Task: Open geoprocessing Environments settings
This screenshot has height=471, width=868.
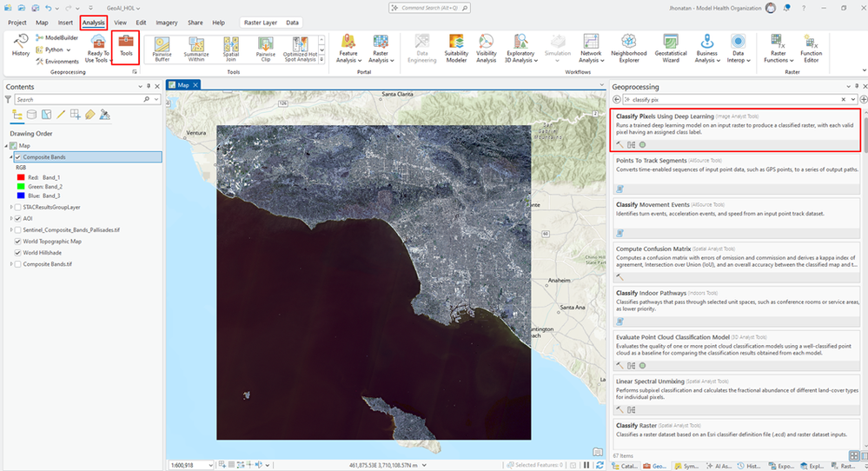Action: coord(57,62)
